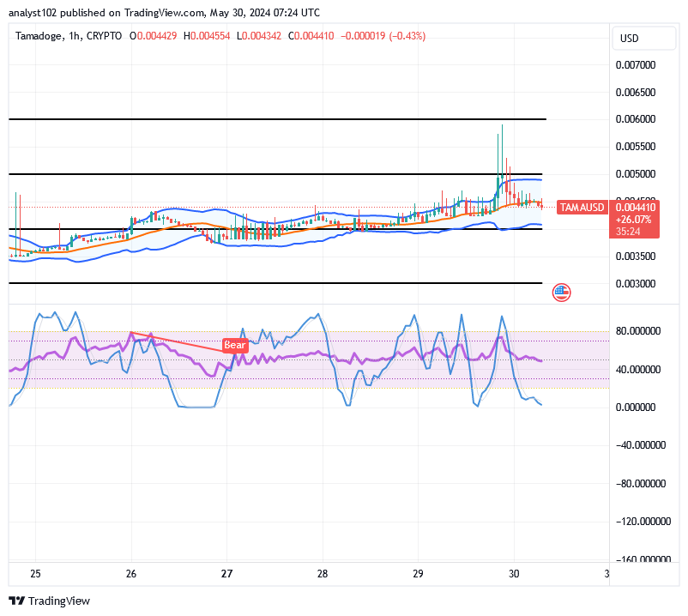Click the 0.006000 price axis label
The width and height of the screenshot is (688, 616).
[x=636, y=119]
